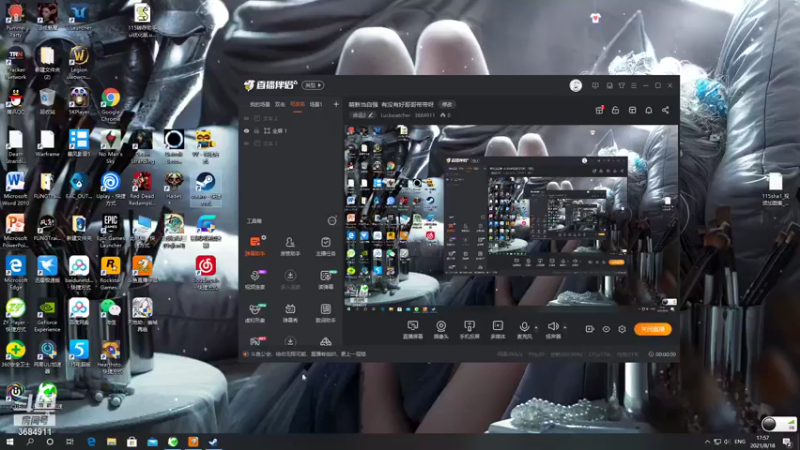This screenshot has height=450, width=800.
Task: Expand speaker options arrow
Action: [x=565, y=328]
